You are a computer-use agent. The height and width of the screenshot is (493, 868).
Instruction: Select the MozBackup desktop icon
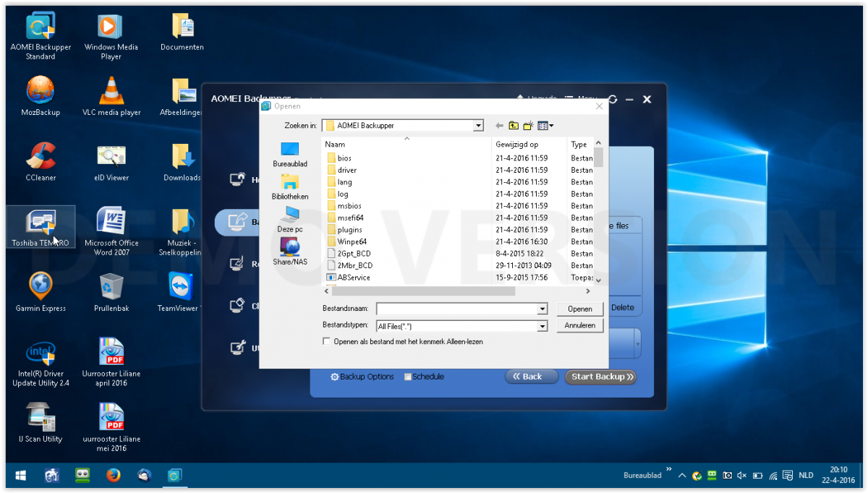[x=41, y=97]
